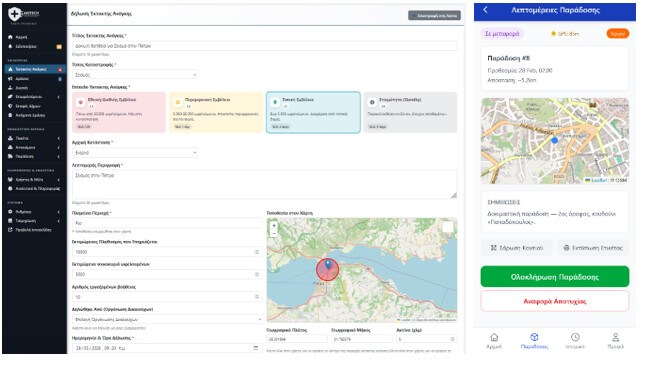Adjust the estimated households 3000 stepper
The height and width of the screenshot is (370, 647).
[257, 274]
